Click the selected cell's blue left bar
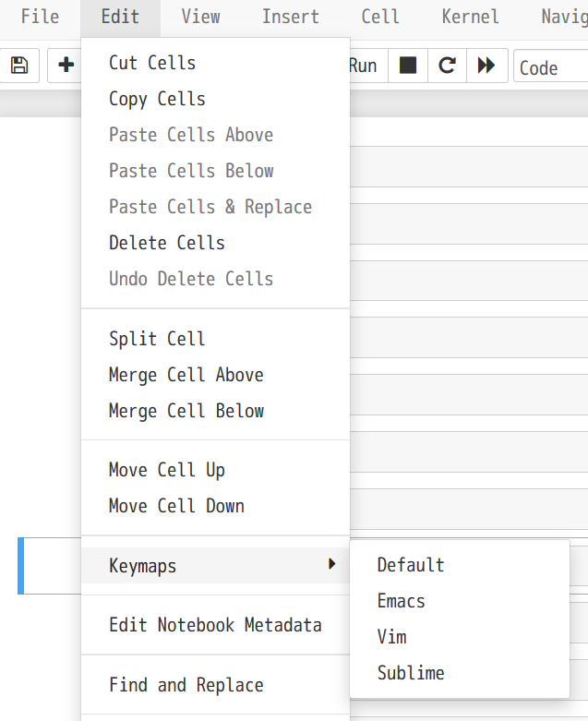The height and width of the screenshot is (721, 588). click(x=21, y=566)
